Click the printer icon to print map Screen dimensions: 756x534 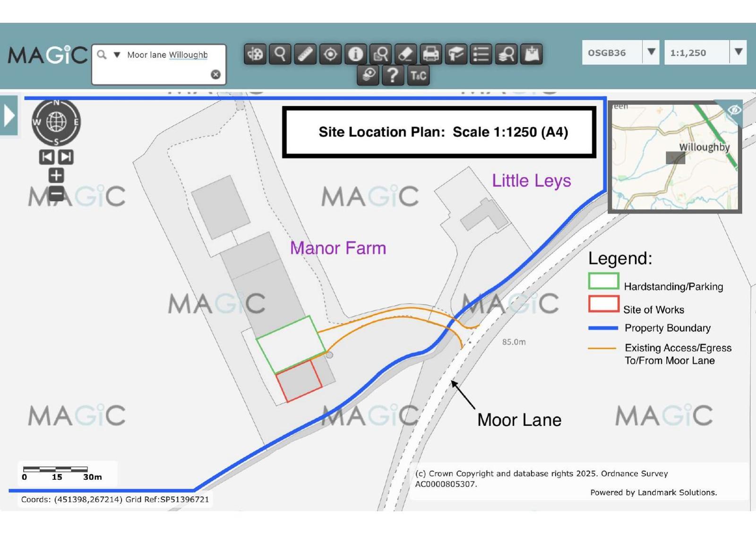click(x=430, y=54)
